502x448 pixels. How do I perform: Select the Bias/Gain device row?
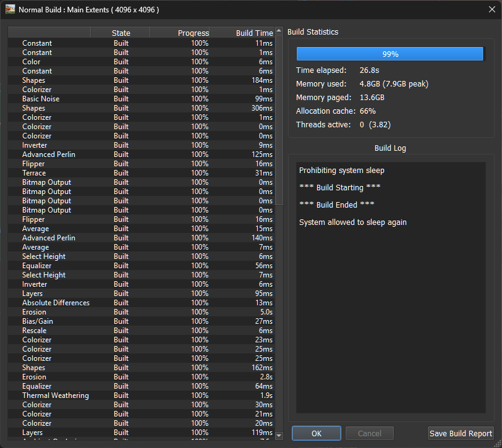point(141,321)
